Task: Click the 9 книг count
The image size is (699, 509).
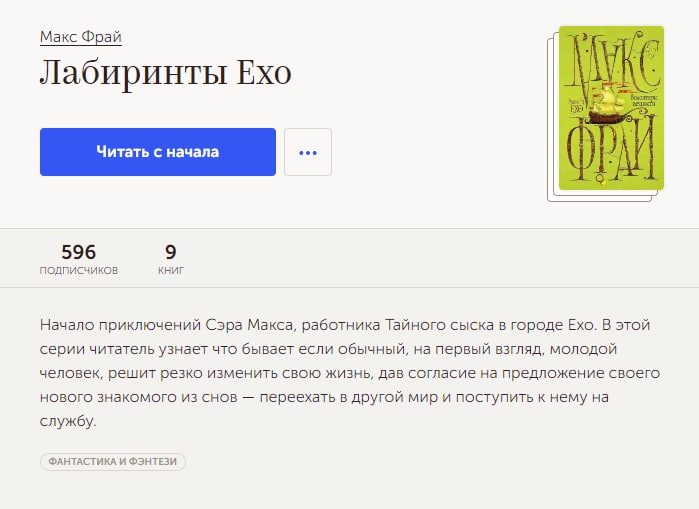Action: pyautogui.click(x=171, y=259)
